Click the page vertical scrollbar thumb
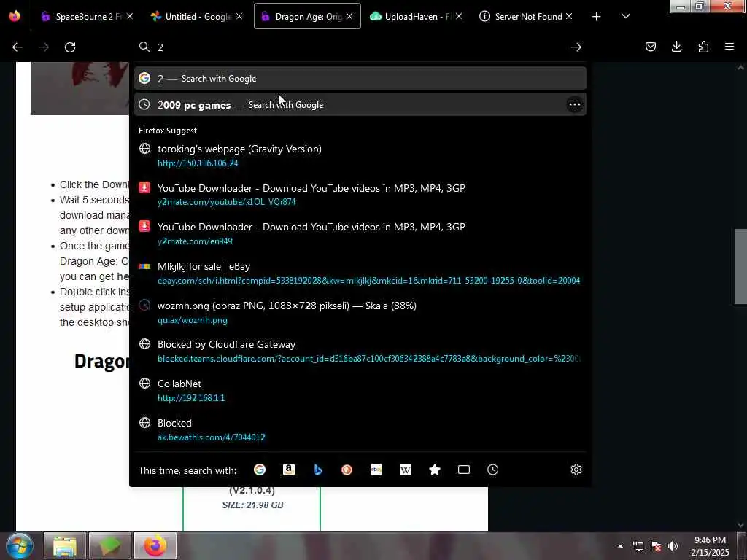The image size is (747, 560). 740,266
